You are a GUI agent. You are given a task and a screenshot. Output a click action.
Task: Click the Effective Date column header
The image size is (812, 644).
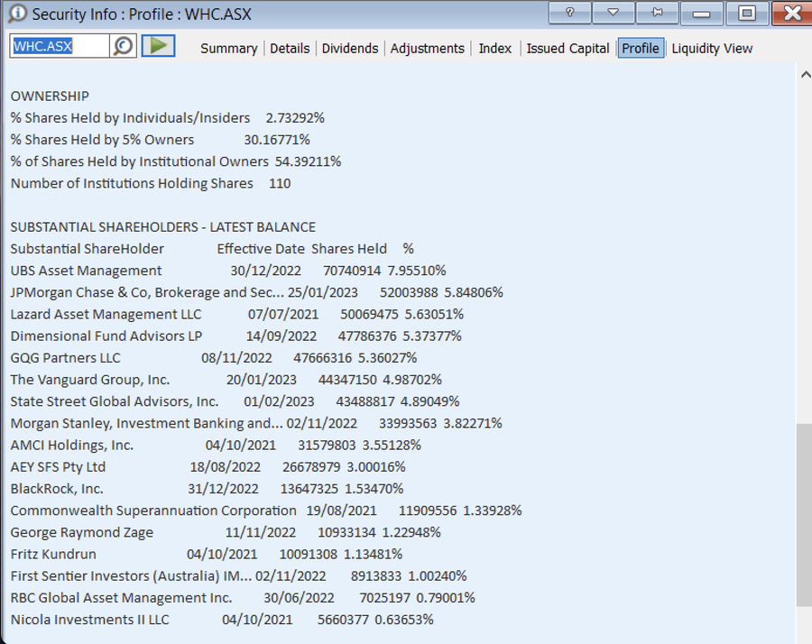261,249
